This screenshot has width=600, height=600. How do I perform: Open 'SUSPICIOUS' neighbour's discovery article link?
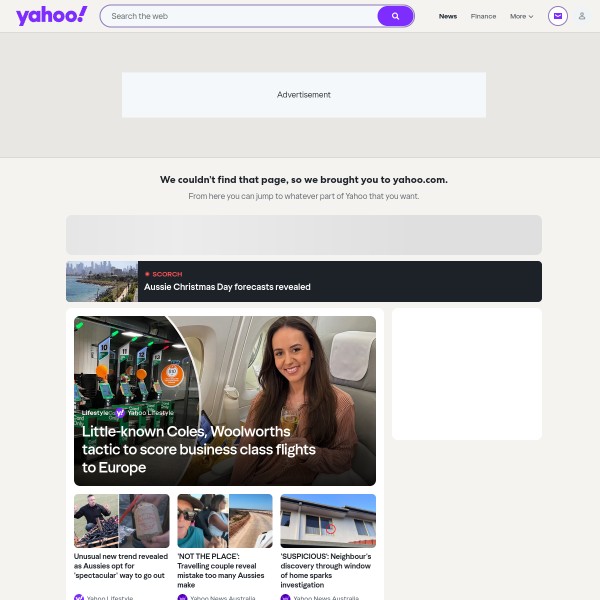(326, 571)
